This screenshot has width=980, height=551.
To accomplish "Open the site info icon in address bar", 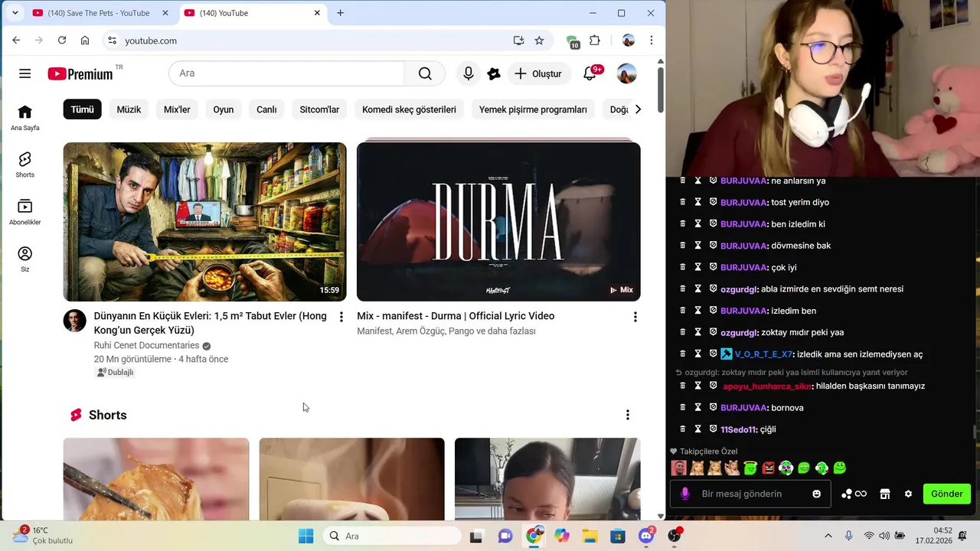I will click(x=112, y=41).
